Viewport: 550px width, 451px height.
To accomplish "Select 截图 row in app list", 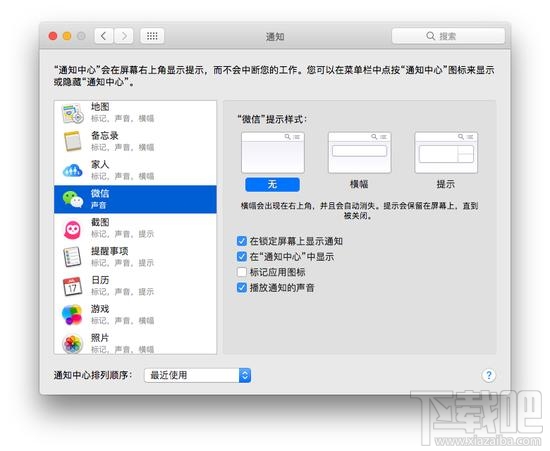I will pos(135,228).
